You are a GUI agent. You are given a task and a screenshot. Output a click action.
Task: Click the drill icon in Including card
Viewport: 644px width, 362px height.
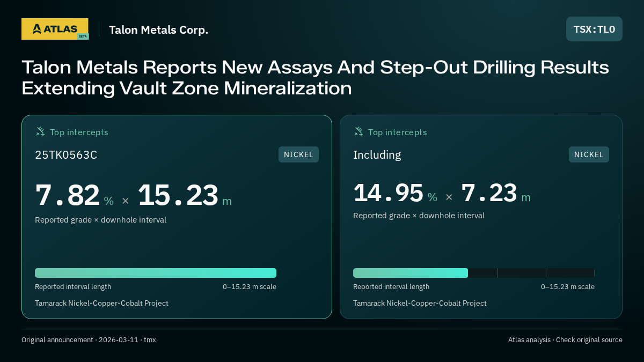click(358, 131)
